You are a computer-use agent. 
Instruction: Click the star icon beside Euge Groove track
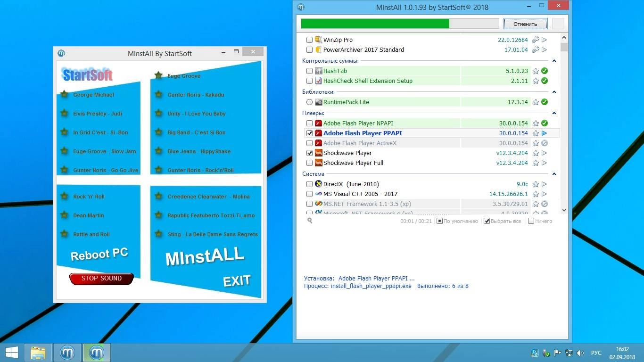(x=158, y=75)
